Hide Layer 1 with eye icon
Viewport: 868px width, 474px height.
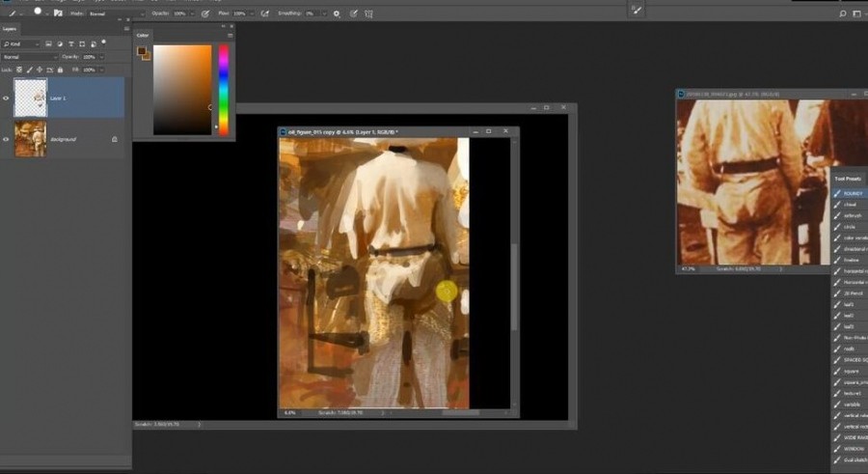[6, 98]
